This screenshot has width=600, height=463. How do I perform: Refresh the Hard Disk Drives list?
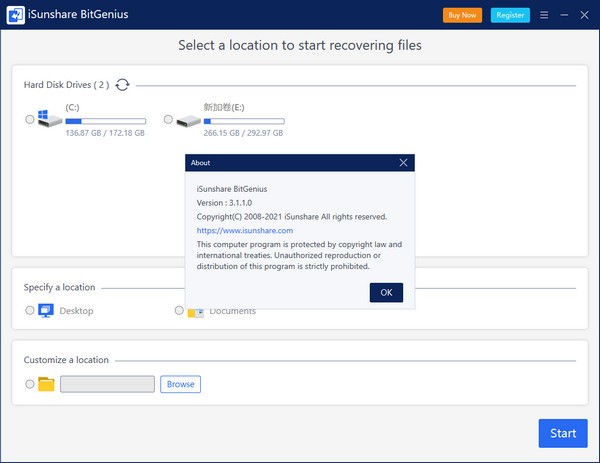click(x=123, y=85)
